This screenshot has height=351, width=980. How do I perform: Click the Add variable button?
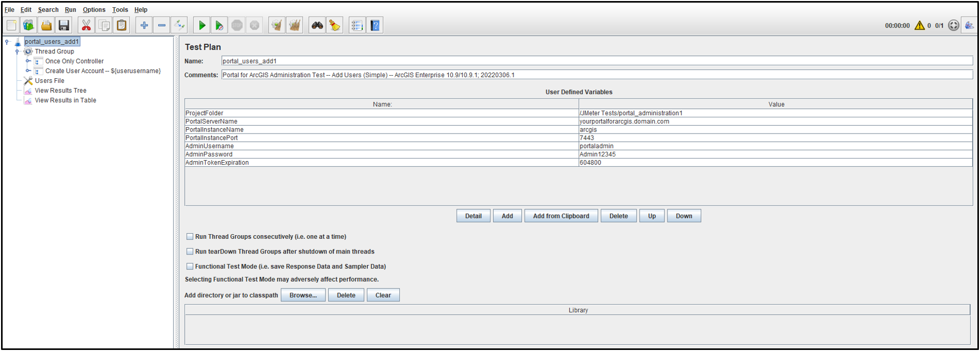point(507,216)
